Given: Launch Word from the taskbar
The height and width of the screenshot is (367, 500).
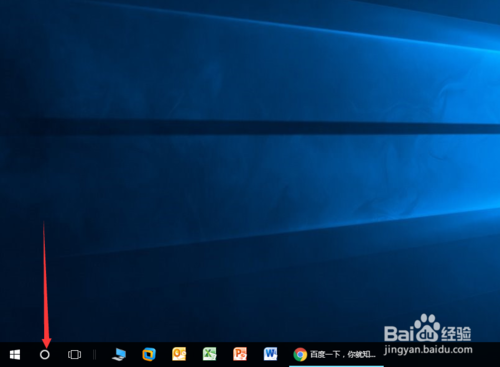Looking at the screenshot, I should tap(270, 354).
